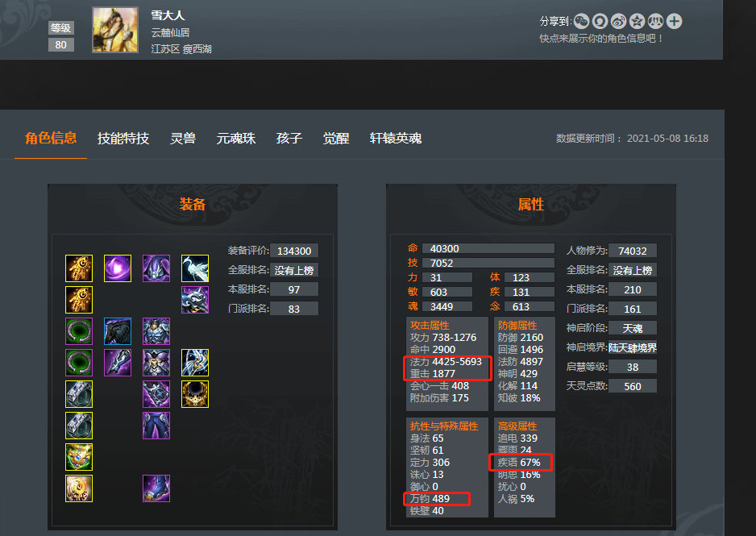Click the golden spiral amulet equipment icon
The image size is (756, 536).
point(79,488)
